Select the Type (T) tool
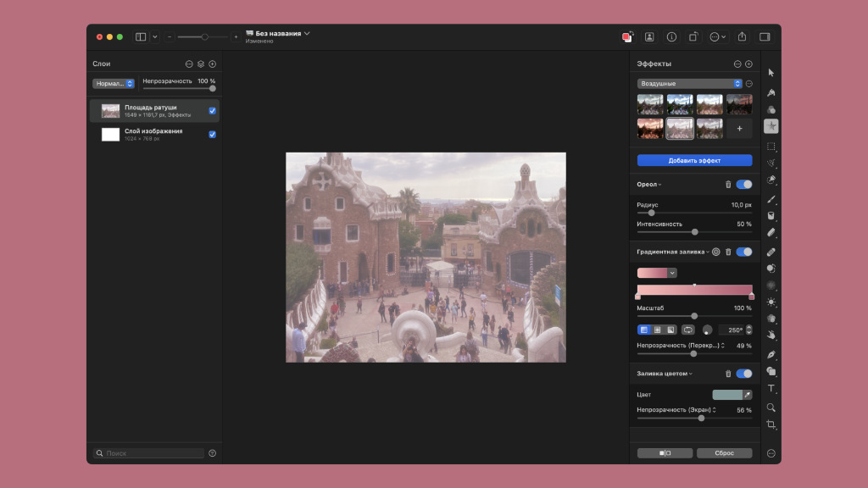Image resolution: width=868 pixels, height=488 pixels. (771, 389)
